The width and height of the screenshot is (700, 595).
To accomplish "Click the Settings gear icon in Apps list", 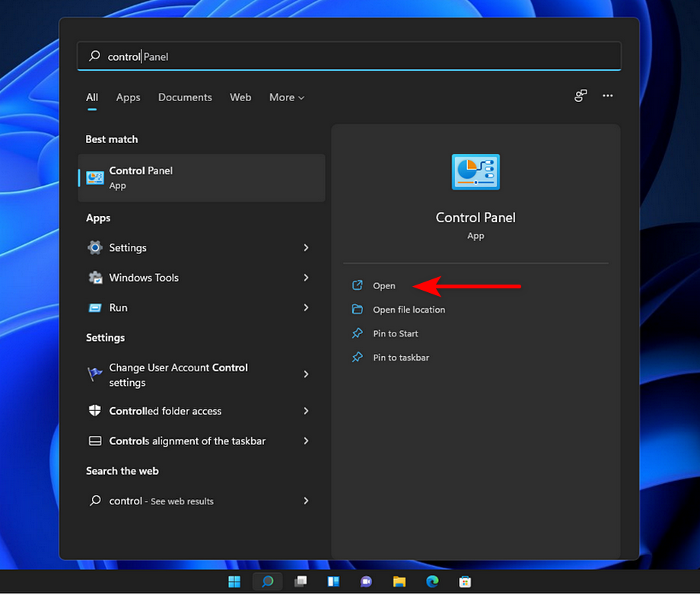I will point(94,247).
